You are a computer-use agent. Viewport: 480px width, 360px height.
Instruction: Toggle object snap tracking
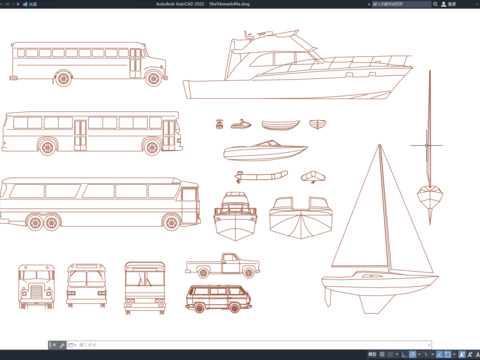point(440,354)
